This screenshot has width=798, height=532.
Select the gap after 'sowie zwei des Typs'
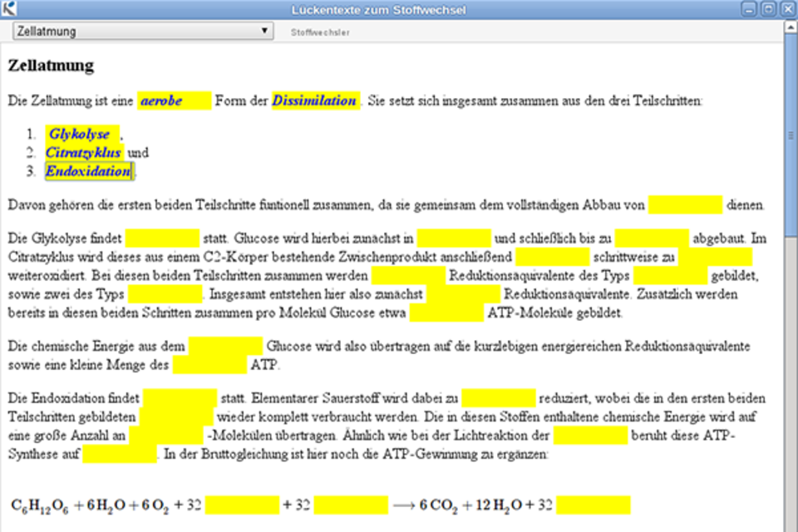[x=165, y=294]
